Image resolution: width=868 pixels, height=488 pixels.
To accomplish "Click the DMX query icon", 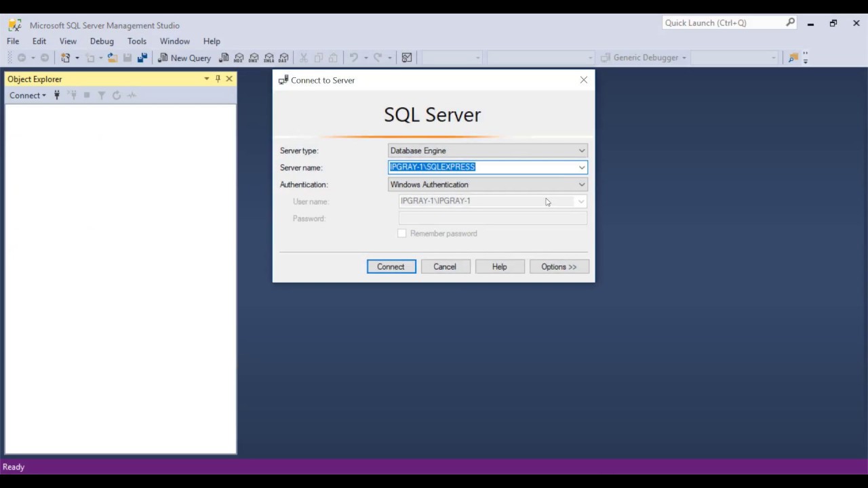I will (254, 58).
